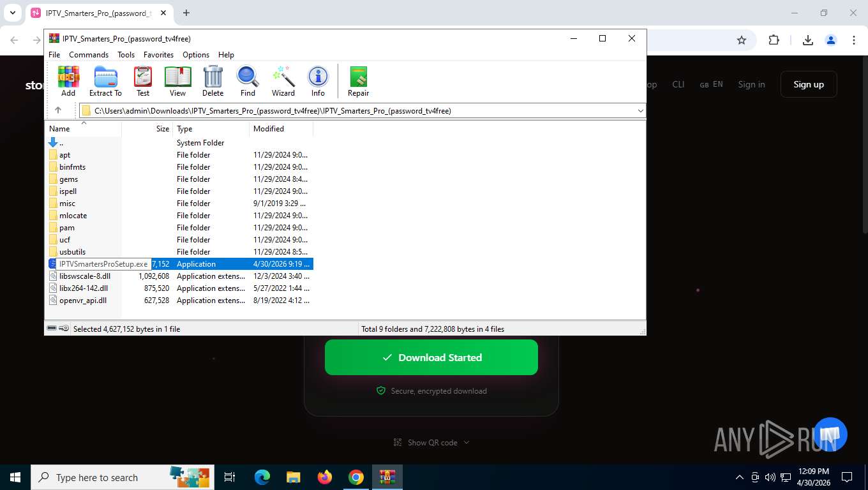The height and width of the screenshot is (490, 868).
Task: Open Firefox from the taskbar
Action: point(325,477)
